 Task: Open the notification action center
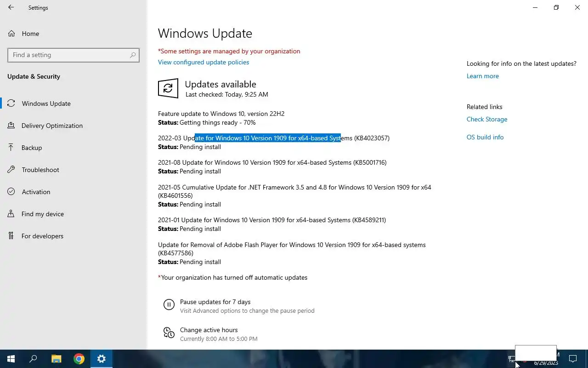tap(573, 359)
